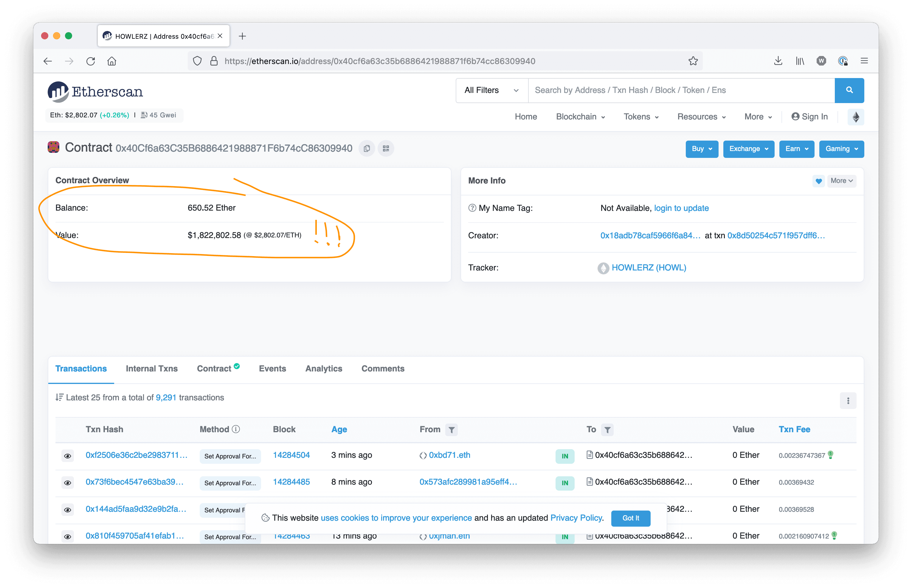This screenshot has width=912, height=588.
Task: Click the Home nav link
Action: 525,117
